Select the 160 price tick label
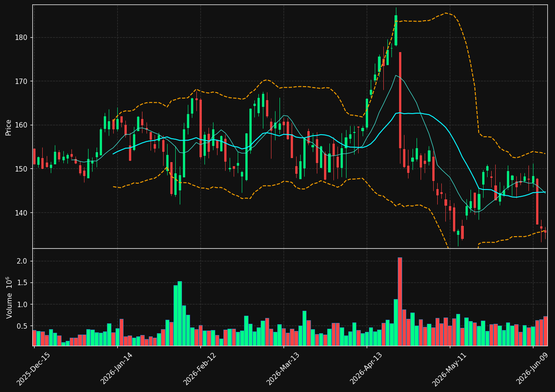 tap(22, 125)
